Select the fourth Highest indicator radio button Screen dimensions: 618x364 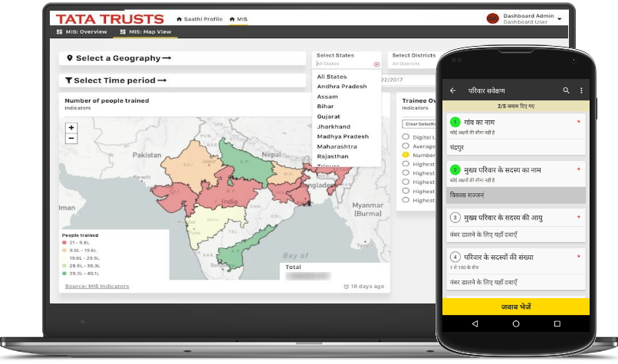pyautogui.click(x=406, y=191)
